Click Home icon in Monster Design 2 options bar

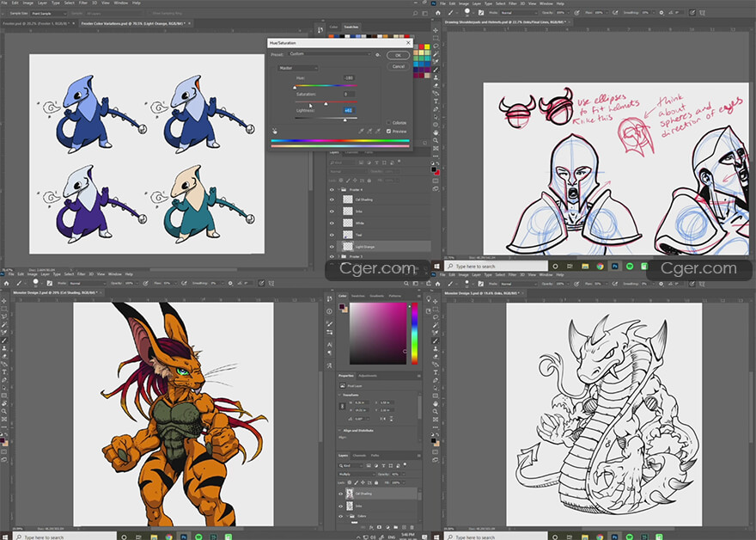(6, 283)
